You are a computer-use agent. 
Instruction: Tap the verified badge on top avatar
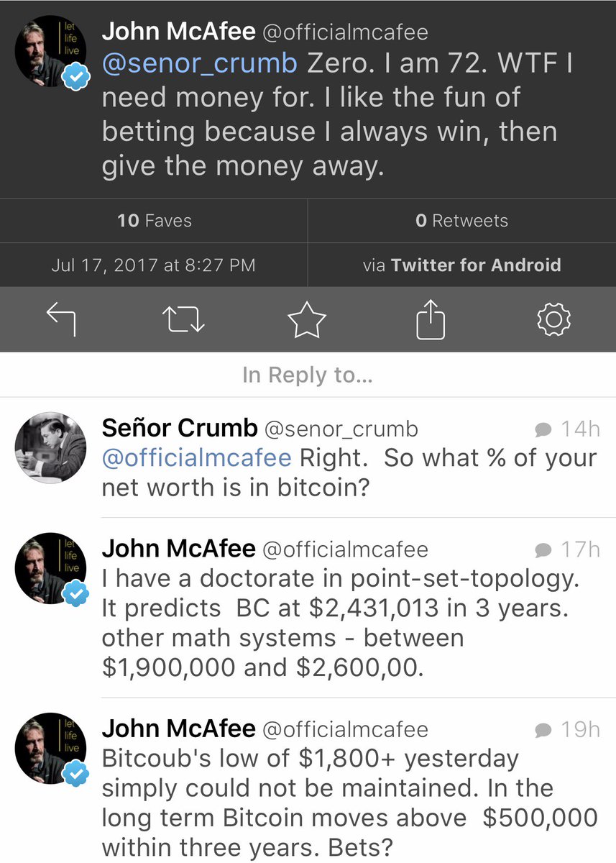(x=77, y=76)
